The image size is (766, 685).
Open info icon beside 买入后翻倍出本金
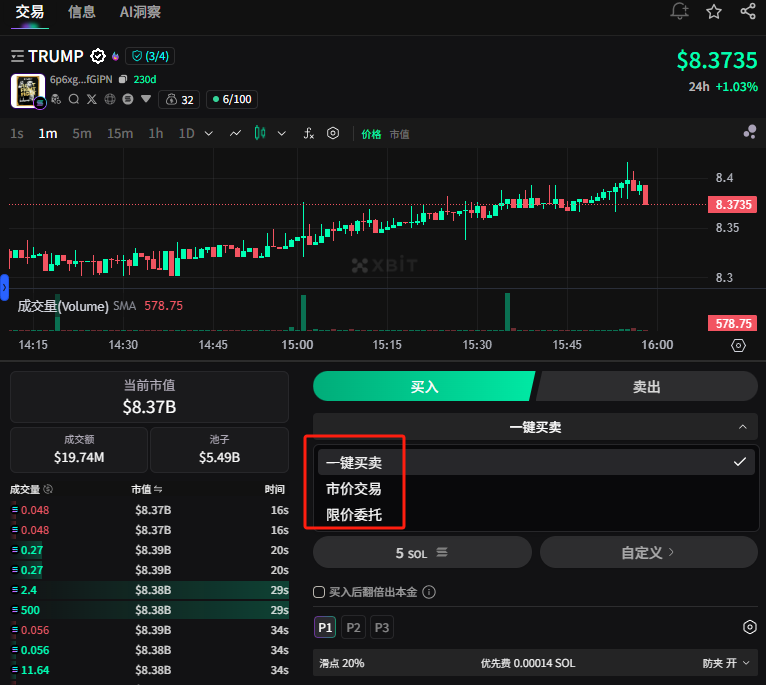point(429,592)
